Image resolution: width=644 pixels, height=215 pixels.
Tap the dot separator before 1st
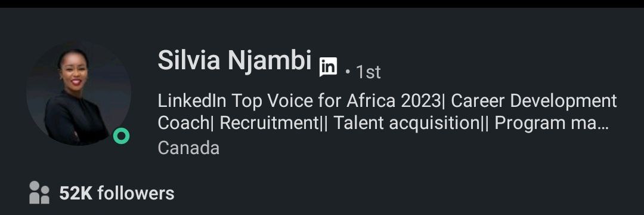[348, 73]
